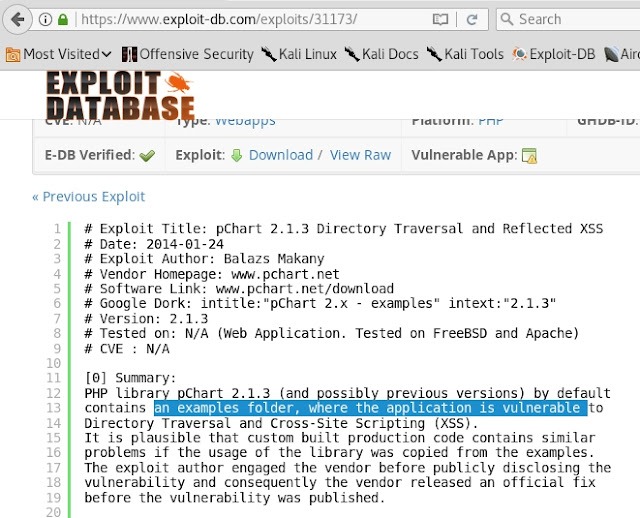Click the Most Visited folder icon
This screenshot has height=518, width=640.
coord(13,54)
